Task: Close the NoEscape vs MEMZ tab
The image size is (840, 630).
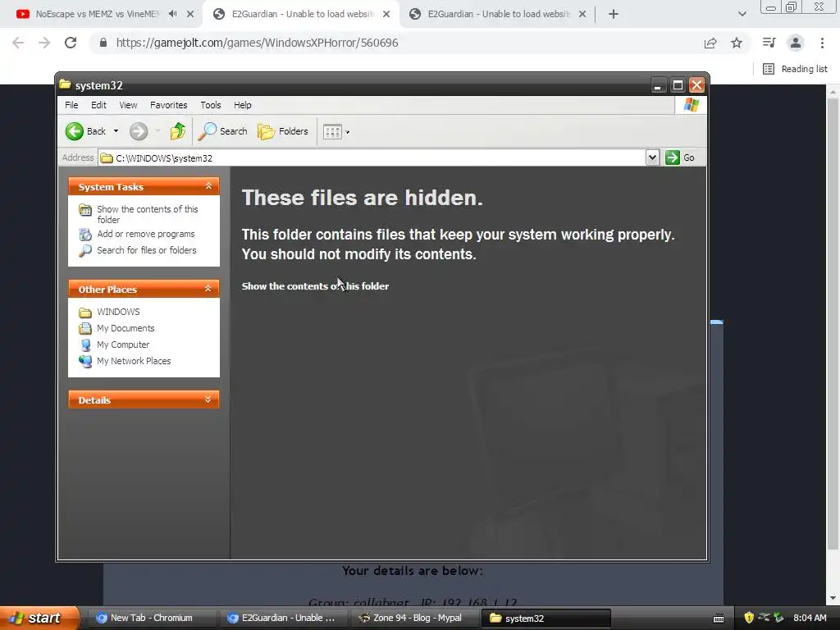Action: (190, 14)
